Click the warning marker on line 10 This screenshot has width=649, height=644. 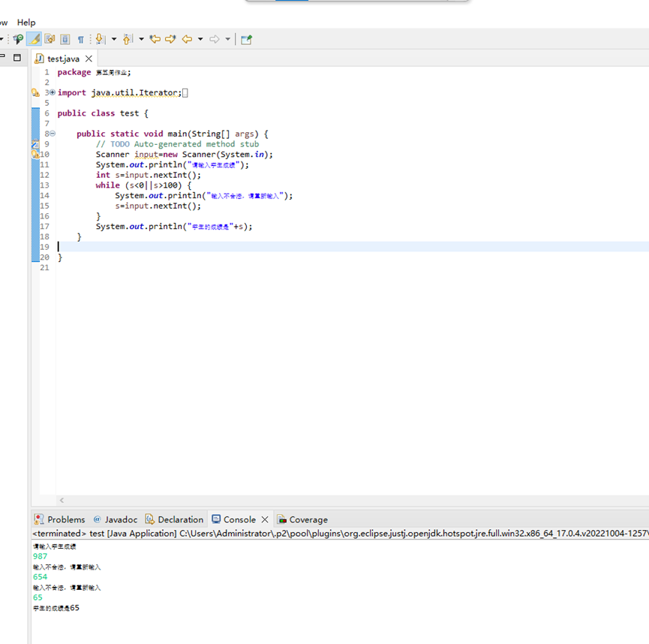click(x=35, y=154)
